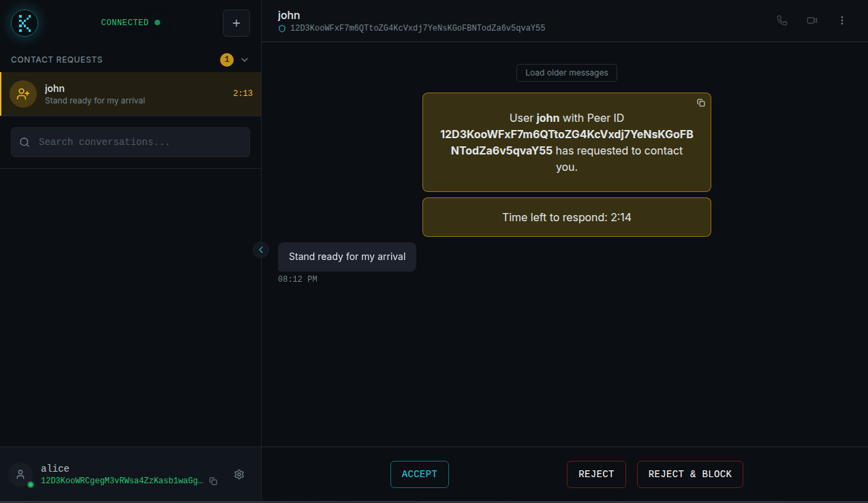Image resolution: width=868 pixels, height=503 pixels.
Task: Reject john's contact request
Action: (596, 474)
